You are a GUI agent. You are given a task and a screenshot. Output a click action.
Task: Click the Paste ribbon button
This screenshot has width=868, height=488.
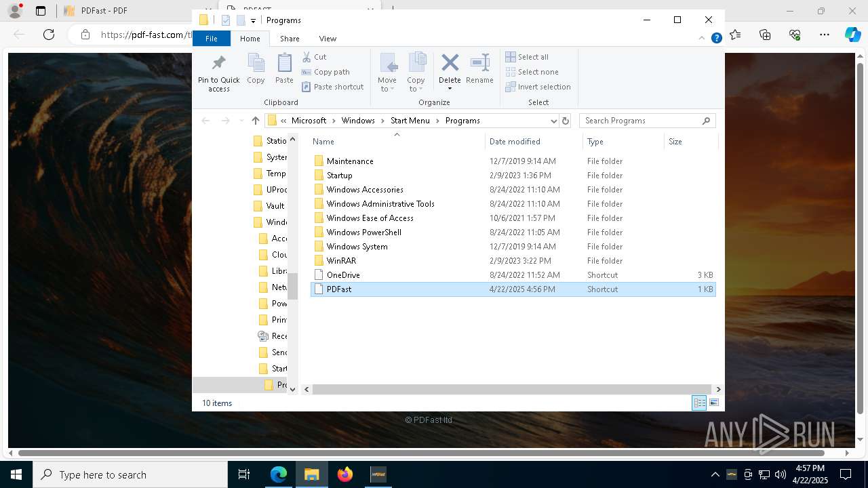pyautogui.click(x=284, y=69)
